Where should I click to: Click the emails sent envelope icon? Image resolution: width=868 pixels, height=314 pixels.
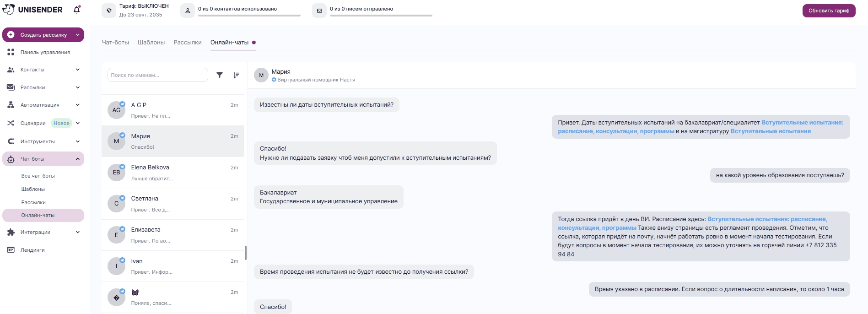(319, 11)
